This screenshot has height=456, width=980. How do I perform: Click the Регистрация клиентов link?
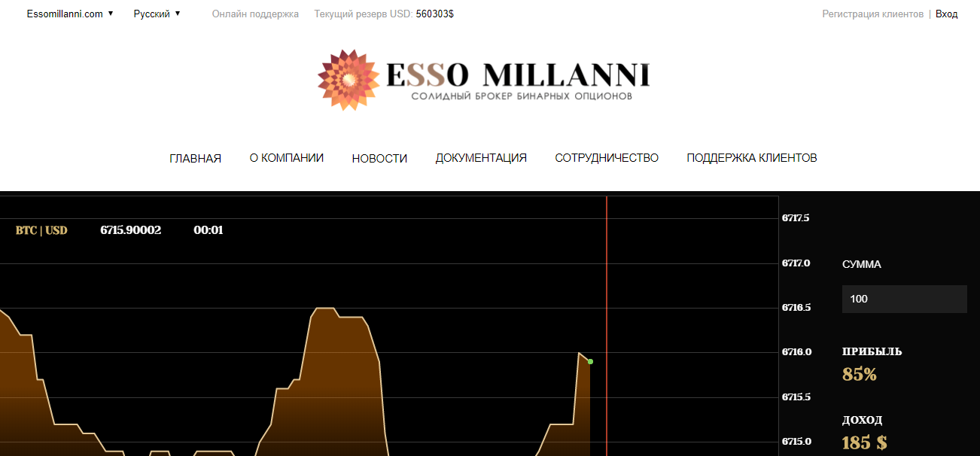click(x=872, y=14)
